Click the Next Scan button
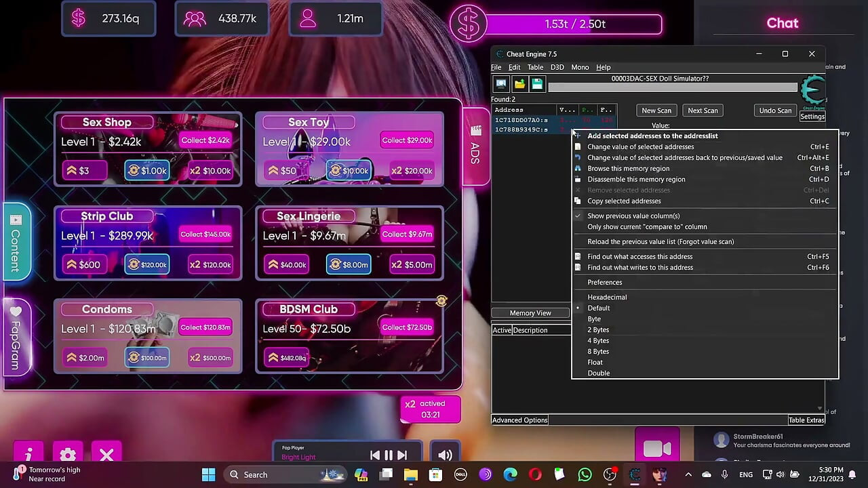The height and width of the screenshot is (488, 868). (x=703, y=110)
